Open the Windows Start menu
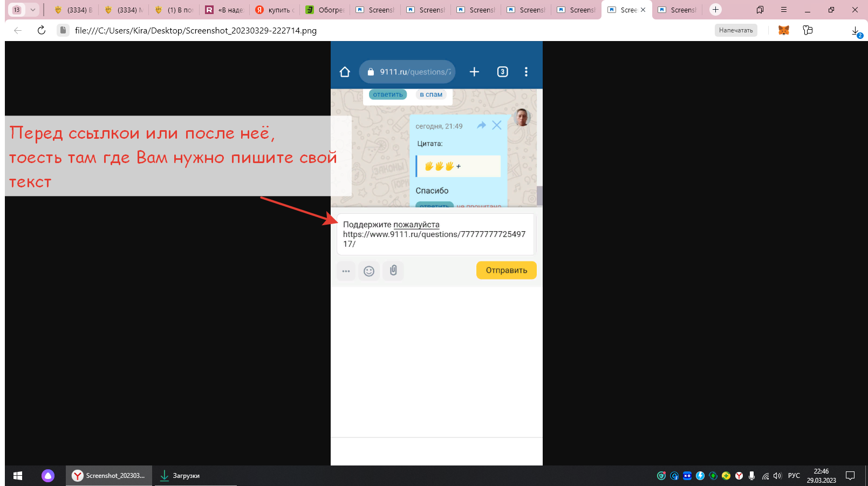The image size is (868, 486). 17,476
